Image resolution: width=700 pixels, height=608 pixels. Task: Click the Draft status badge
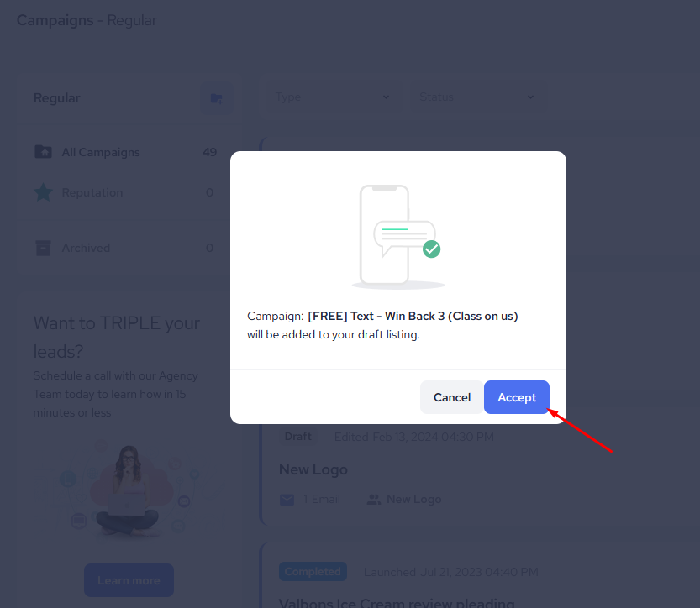click(298, 436)
